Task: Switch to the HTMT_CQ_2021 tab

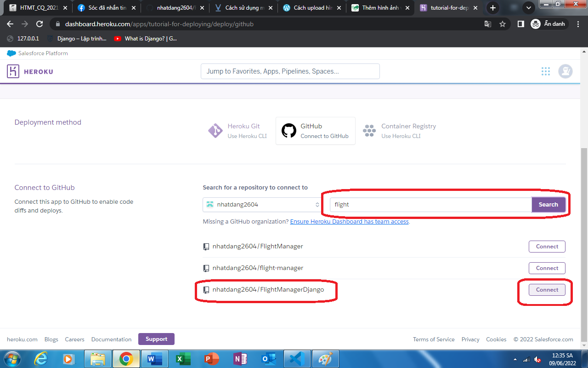Action: tap(39, 8)
